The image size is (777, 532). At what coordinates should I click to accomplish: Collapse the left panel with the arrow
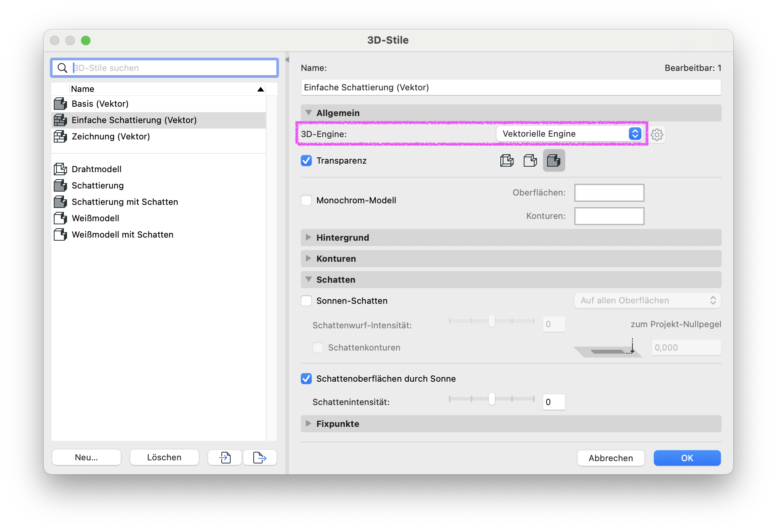click(x=287, y=60)
